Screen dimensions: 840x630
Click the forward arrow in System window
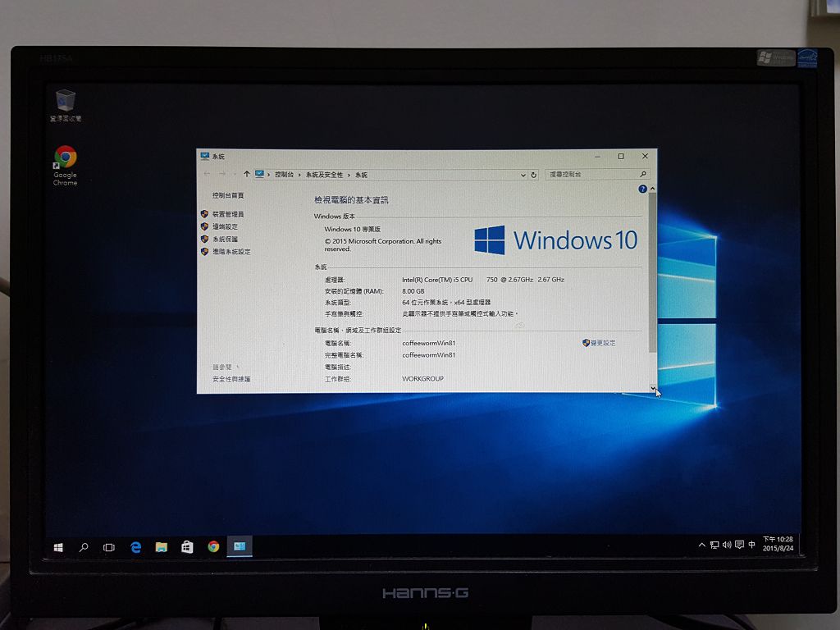point(222,174)
